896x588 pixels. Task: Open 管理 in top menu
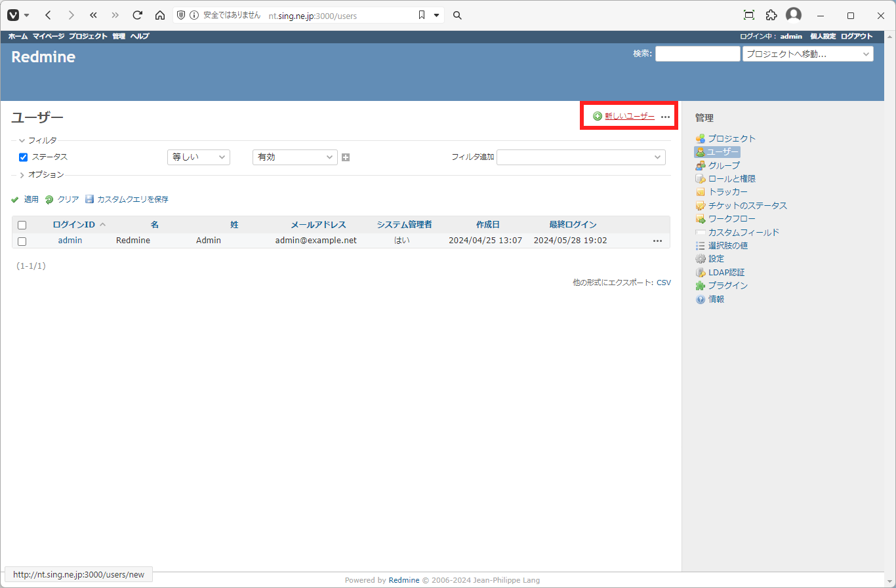pyautogui.click(x=119, y=36)
